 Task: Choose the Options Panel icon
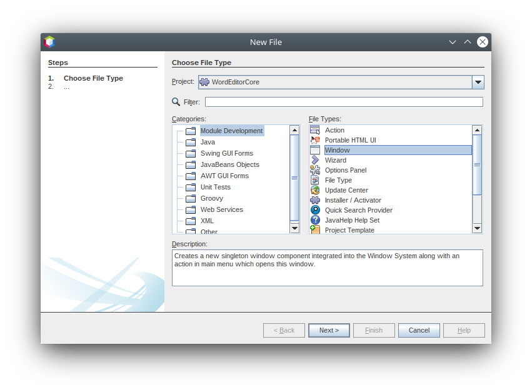315,170
